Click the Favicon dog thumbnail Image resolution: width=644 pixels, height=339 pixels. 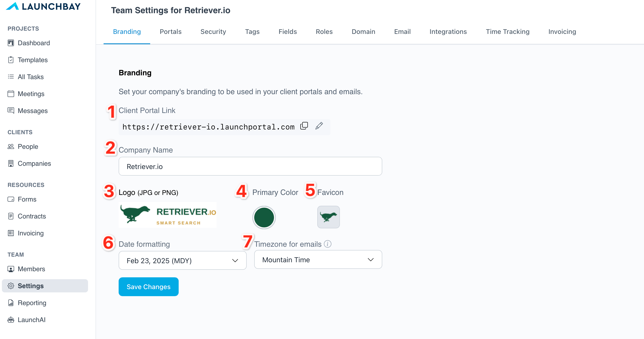tap(328, 217)
